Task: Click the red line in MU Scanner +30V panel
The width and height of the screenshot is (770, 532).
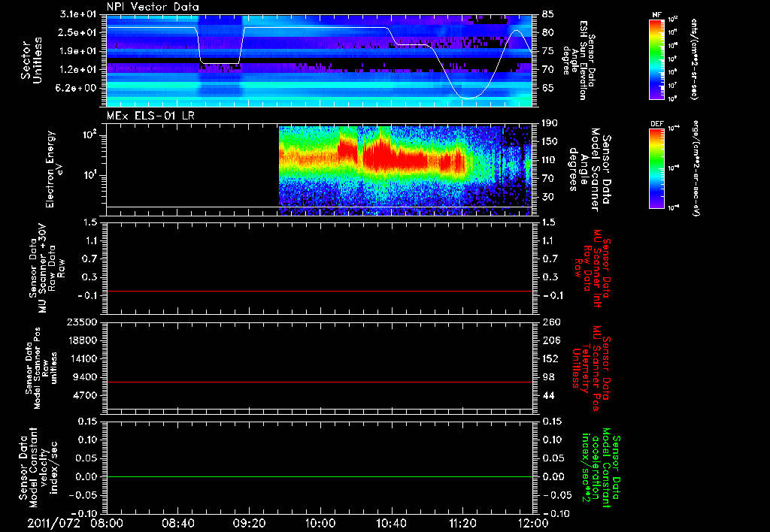Action: pyautogui.click(x=319, y=291)
